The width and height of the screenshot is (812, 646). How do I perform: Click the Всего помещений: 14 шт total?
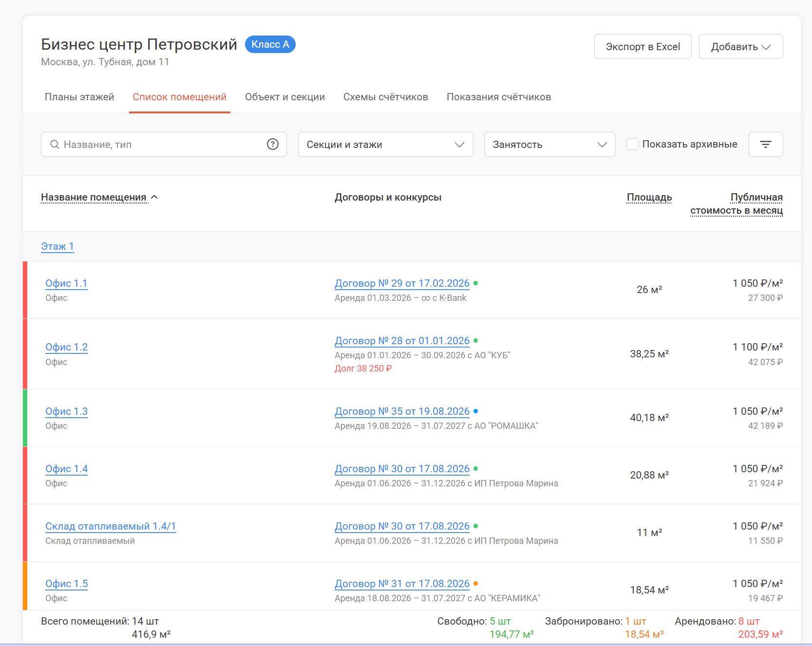[x=100, y=621]
